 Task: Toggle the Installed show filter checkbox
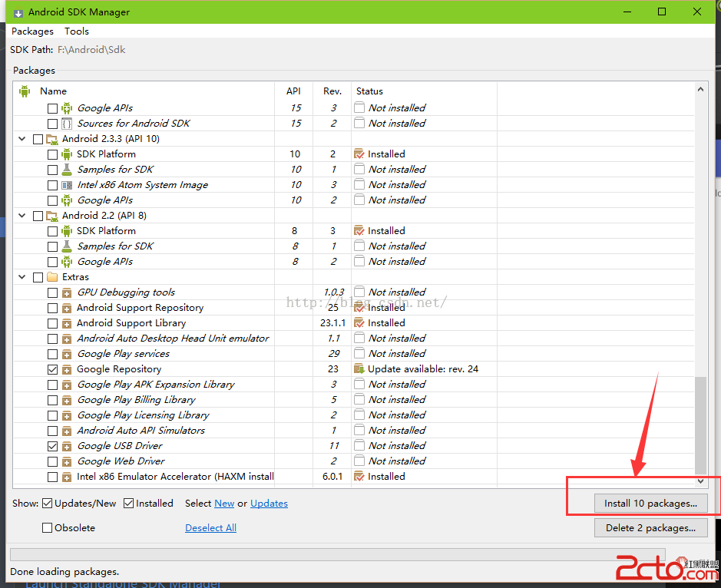tap(129, 504)
